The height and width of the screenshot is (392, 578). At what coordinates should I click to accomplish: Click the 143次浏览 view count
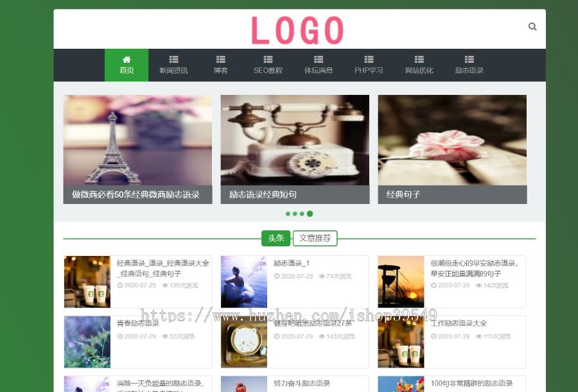click(337, 336)
